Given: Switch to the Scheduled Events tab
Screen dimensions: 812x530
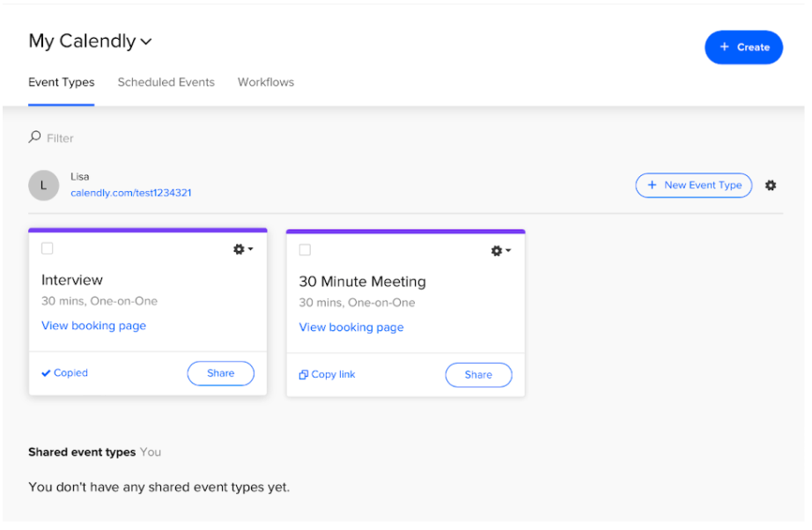Looking at the screenshot, I should 166,82.
